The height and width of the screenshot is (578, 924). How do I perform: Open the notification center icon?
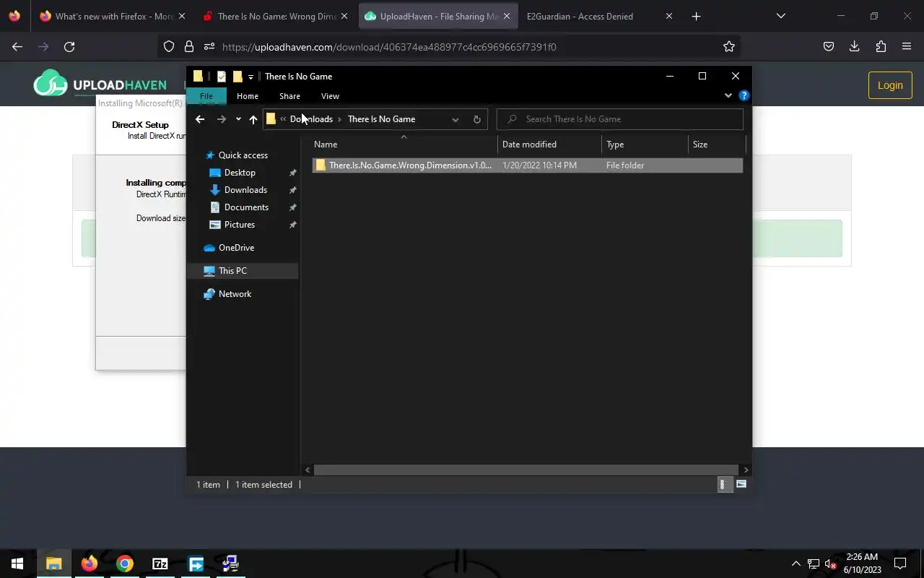pos(901,564)
